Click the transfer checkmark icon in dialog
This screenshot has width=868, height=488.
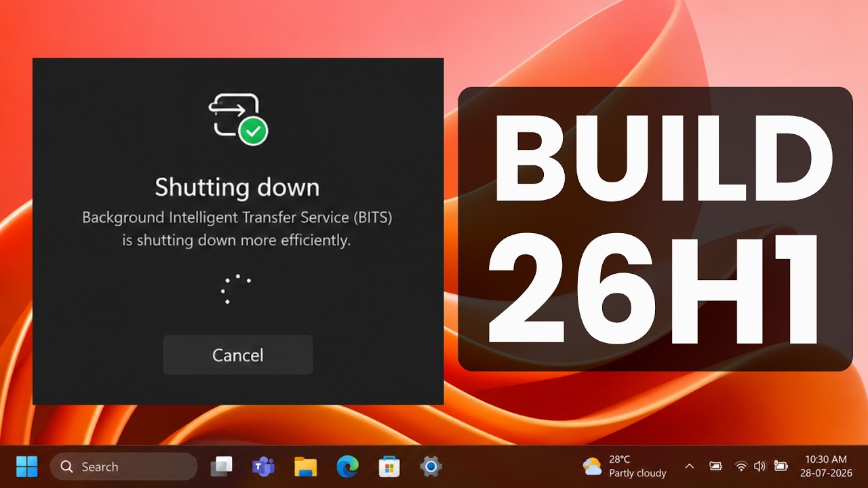coord(237,118)
